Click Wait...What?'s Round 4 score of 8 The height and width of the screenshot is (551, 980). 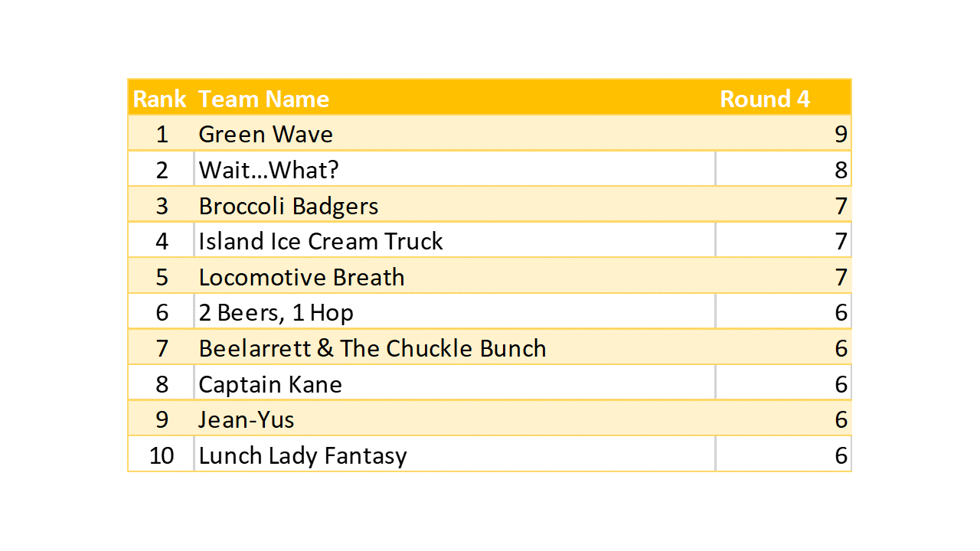click(841, 170)
